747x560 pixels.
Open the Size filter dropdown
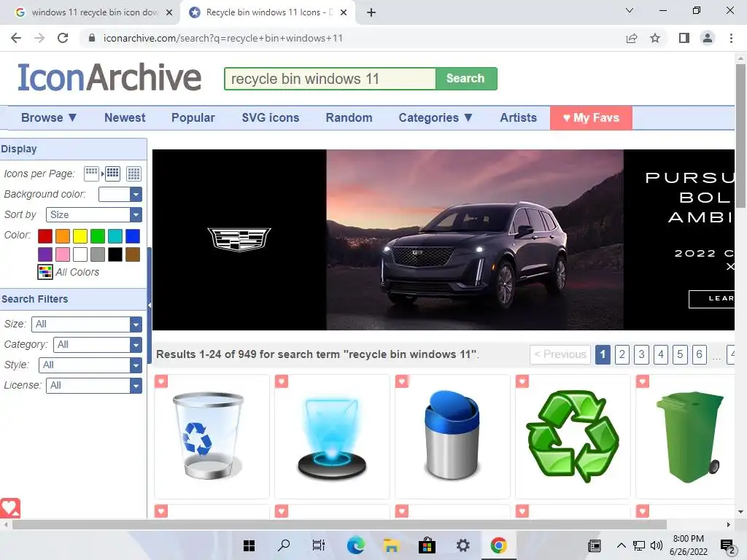[87, 324]
